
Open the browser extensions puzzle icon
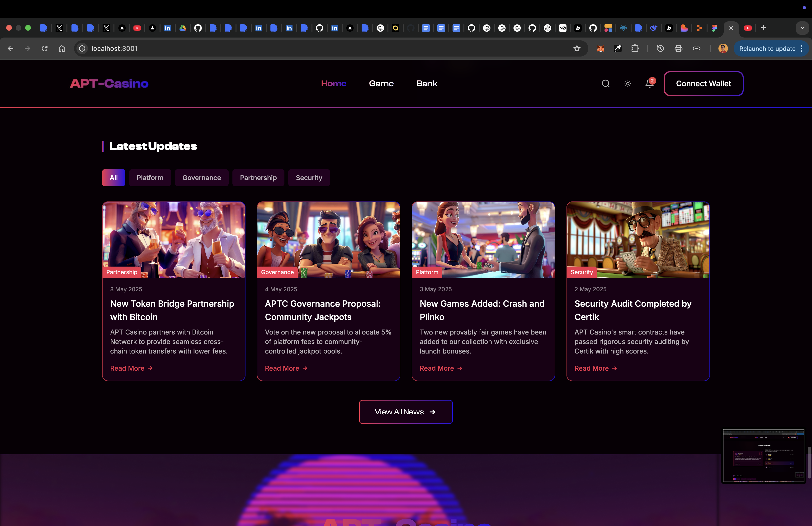point(635,48)
